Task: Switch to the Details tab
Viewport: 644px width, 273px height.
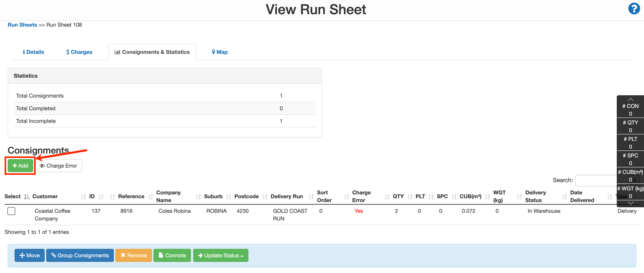Action: pyautogui.click(x=33, y=52)
